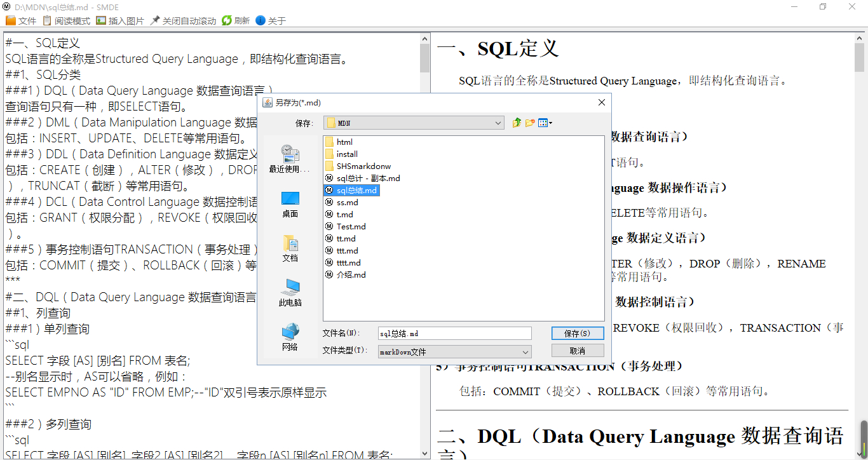Click the 文件名 filename input field

coord(454,333)
